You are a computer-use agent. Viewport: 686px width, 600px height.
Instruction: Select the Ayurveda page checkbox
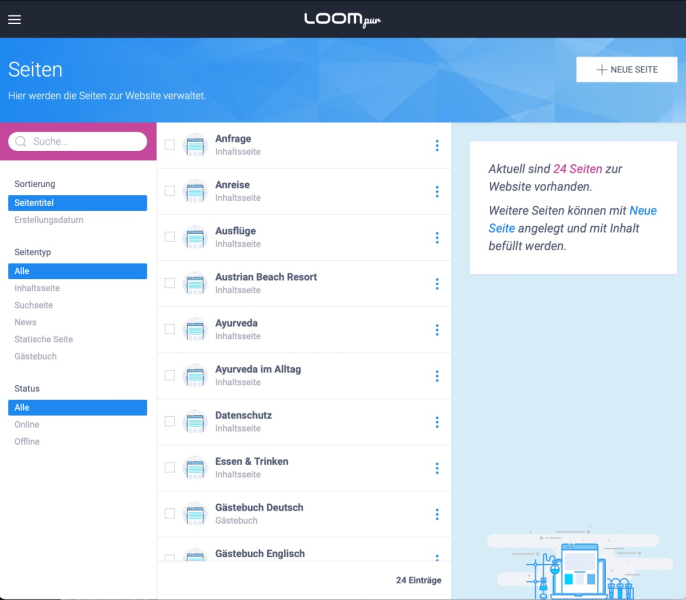coord(170,329)
